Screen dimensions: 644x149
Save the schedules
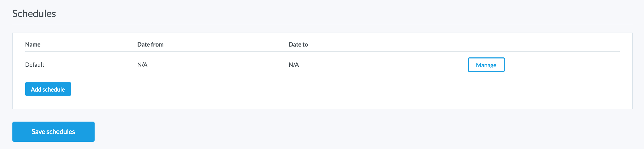(x=53, y=132)
